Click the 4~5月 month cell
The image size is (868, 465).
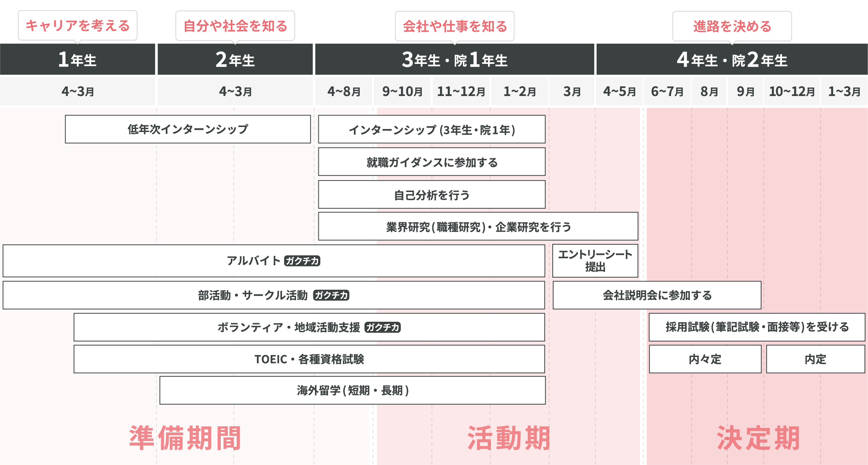(619, 91)
